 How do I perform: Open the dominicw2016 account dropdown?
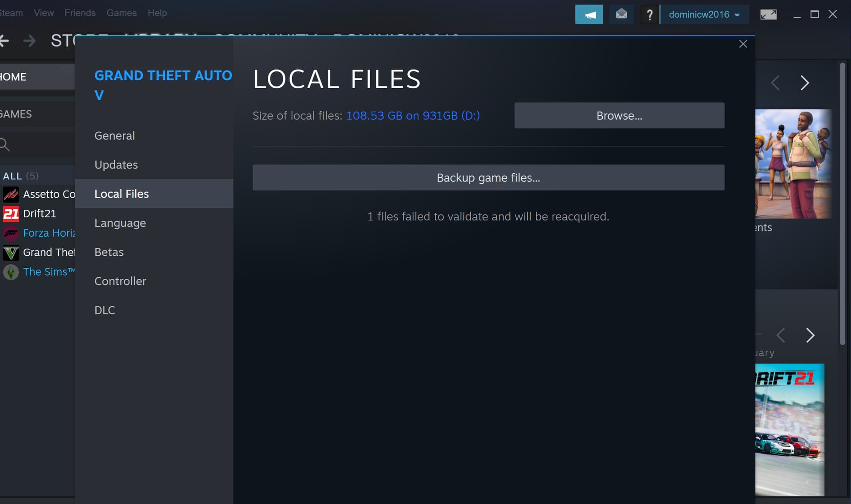704,15
